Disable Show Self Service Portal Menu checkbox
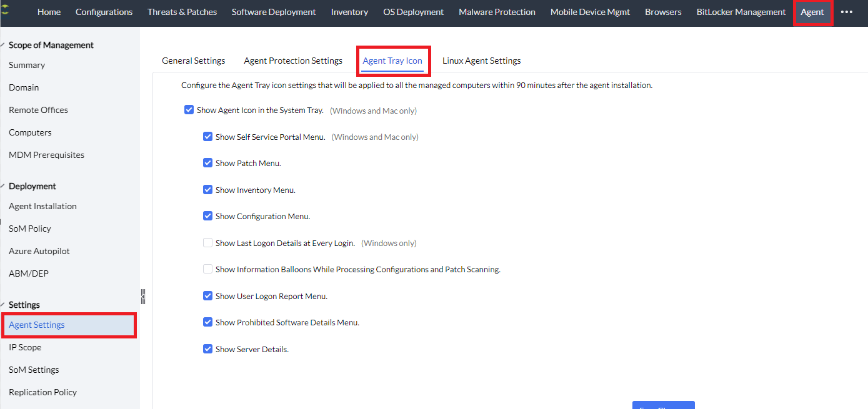Viewport: 868px width, 409px height. tap(207, 137)
